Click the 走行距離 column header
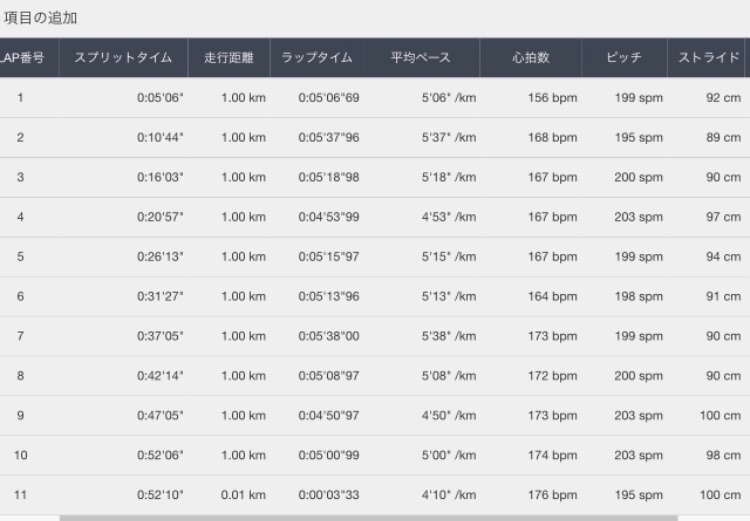 (x=229, y=57)
